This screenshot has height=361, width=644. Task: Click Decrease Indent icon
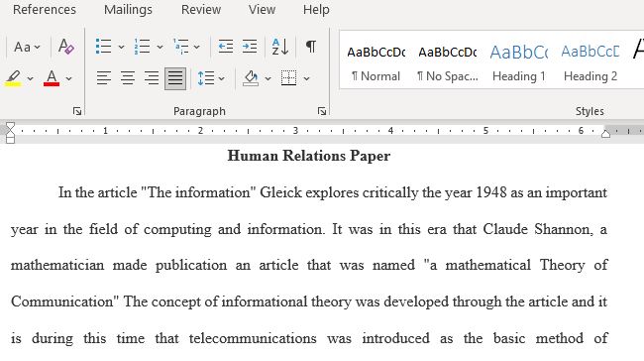[x=226, y=47]
